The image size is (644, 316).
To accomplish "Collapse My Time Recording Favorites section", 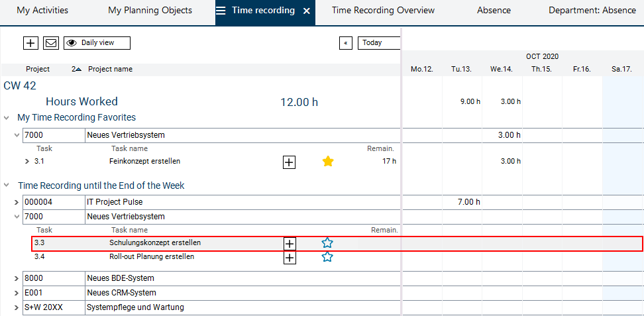I will click(x=7, y=118).
